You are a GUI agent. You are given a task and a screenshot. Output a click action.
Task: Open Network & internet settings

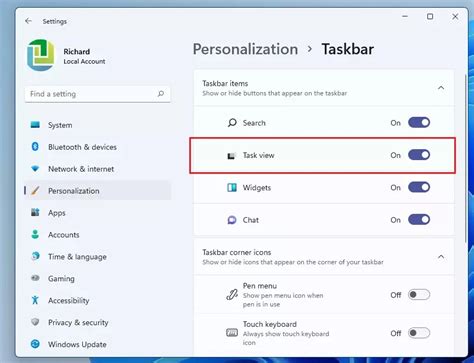(x=97, y=169)
